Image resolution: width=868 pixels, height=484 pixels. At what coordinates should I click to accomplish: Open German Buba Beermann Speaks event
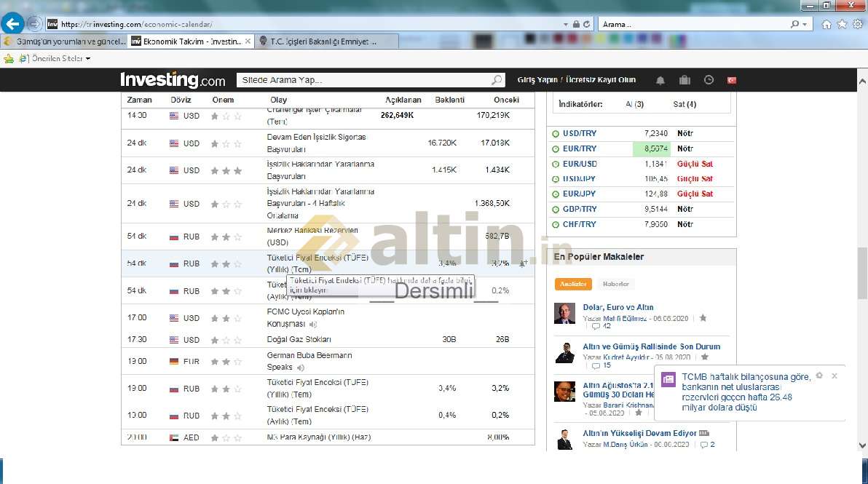coord(309,361)
